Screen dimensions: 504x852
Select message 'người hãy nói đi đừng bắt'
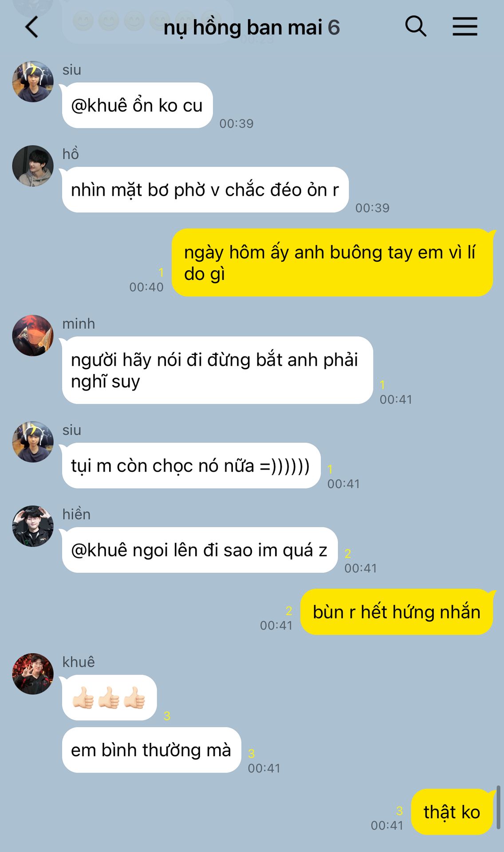coord(217,370)
